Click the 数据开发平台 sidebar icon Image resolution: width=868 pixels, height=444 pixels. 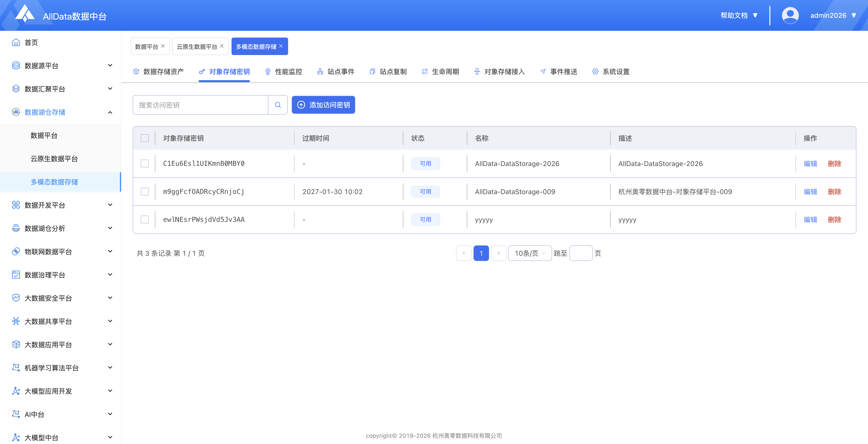(x=16, y=205)
